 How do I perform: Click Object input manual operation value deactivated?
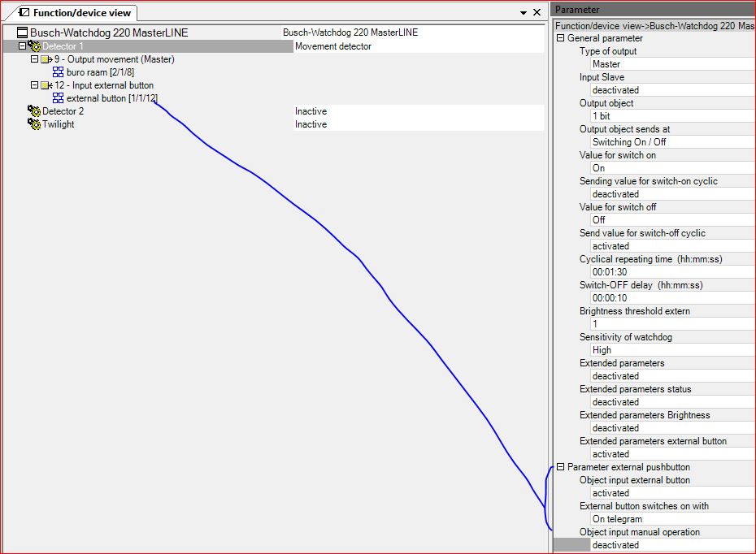click(673, 545)
